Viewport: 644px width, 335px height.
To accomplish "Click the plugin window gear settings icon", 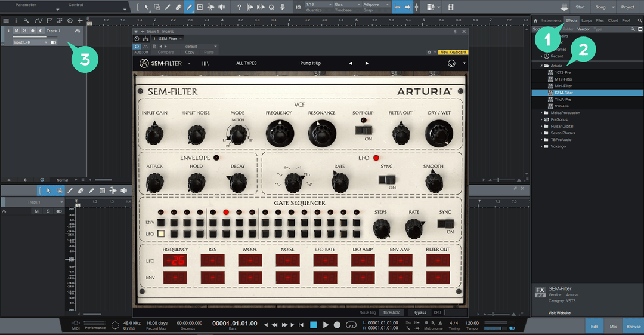I will [429, 53].
